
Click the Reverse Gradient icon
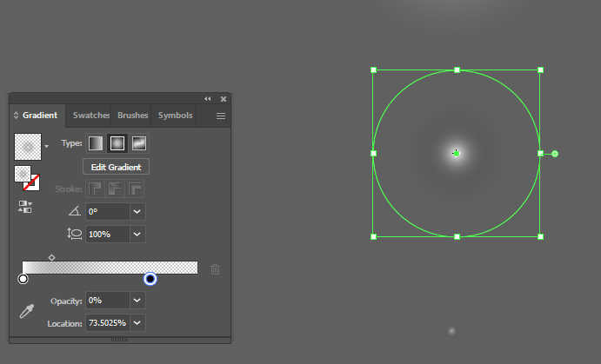pyautogui.click(x=25, y=207)
